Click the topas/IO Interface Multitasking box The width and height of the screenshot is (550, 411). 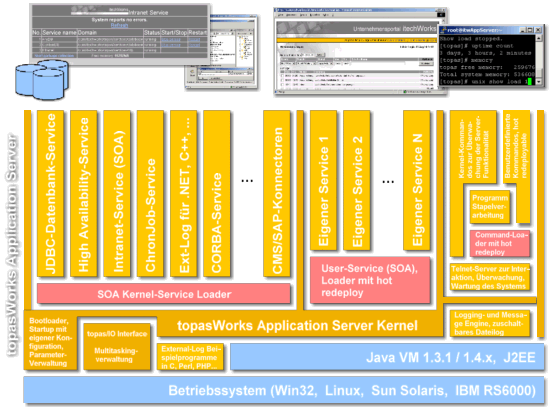117,346
